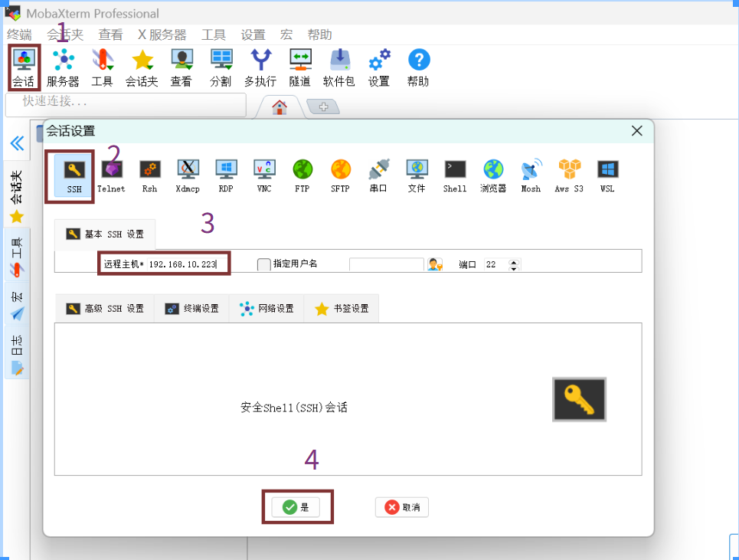The width and height of the screenshot is (739, 560).
Task: Select the 多执行 (MultiExec) toolbar icon
Action: coord(260,67)
